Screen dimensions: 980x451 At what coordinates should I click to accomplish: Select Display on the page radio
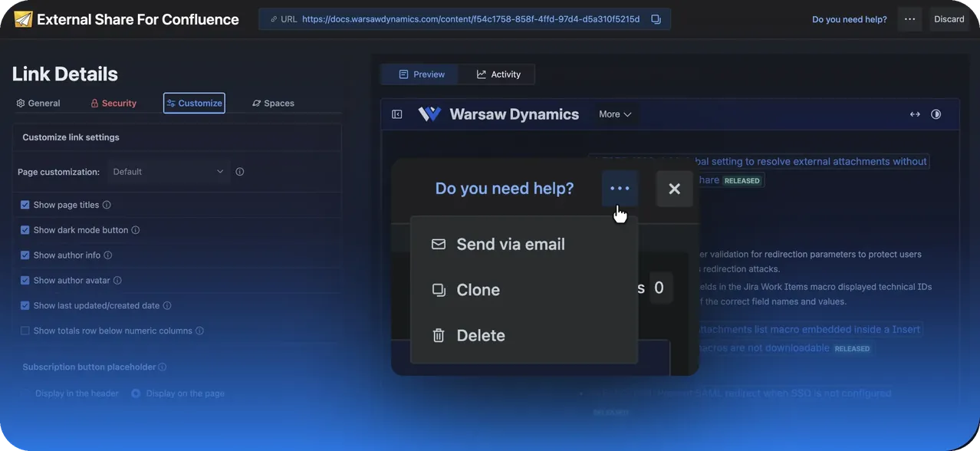(136, 393)
